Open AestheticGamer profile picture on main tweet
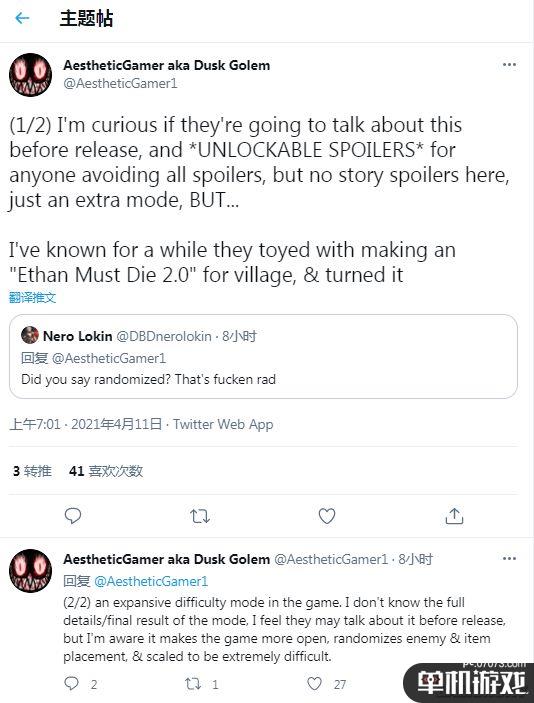Image resolution: width=534 pixels, height=703 pixels. (30, 74)
